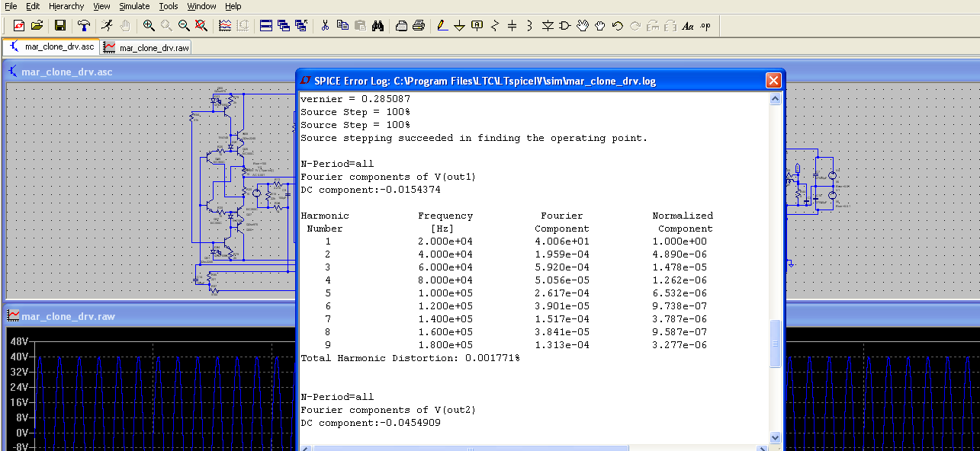Screen dimensions: 980x451
Task: Open the Control Panel hammer icon
Action: [85, 25]
